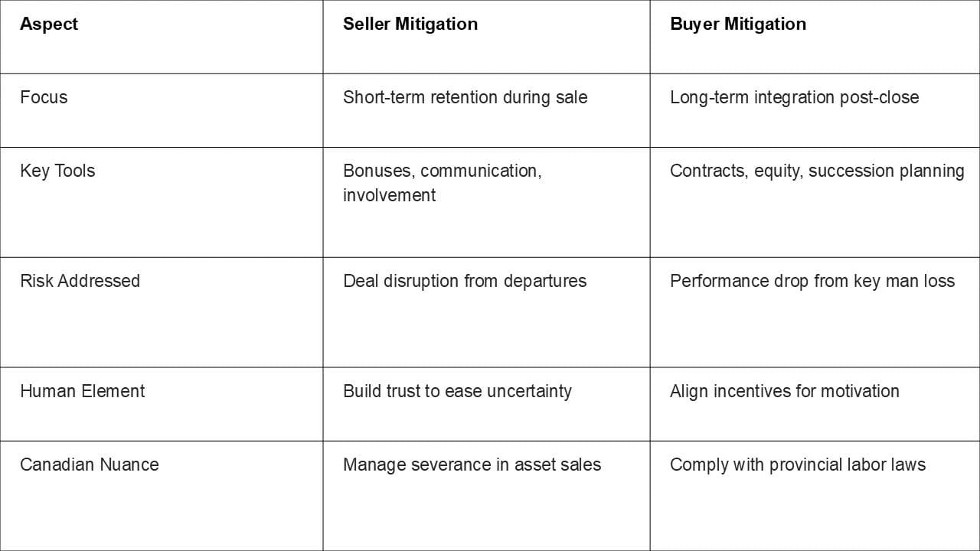Select the Human Element row label
This screenshot has height=551, width=980.
(82, 391)
